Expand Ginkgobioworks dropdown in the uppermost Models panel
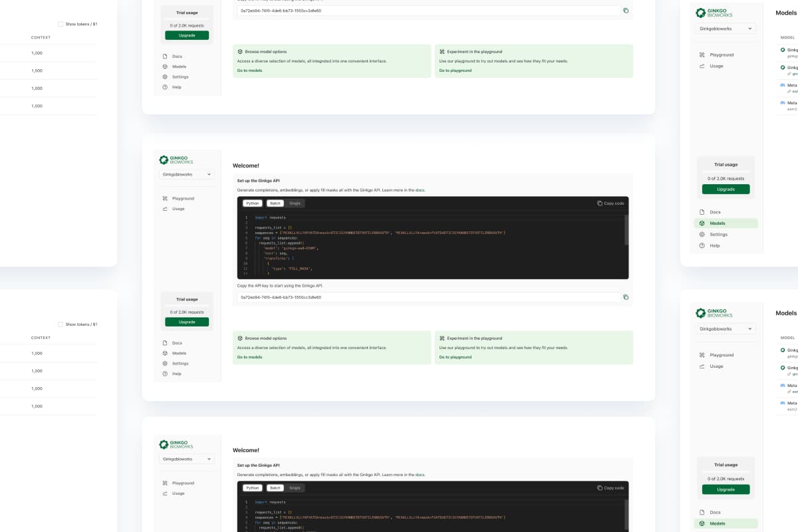This screenshot has width=798, height=532. [x=726, y=29]
